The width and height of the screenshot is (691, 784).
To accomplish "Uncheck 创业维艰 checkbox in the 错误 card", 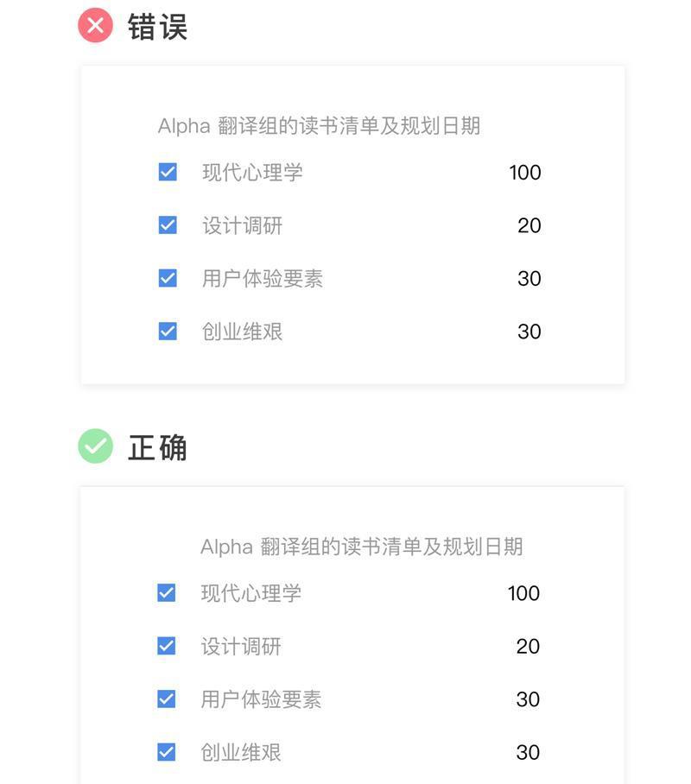I will pos(168,331).
